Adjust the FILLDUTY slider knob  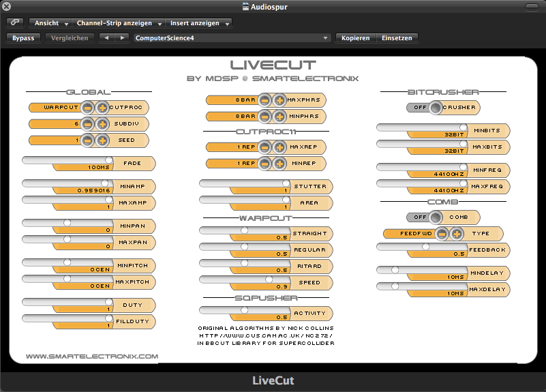pos(109,318)
